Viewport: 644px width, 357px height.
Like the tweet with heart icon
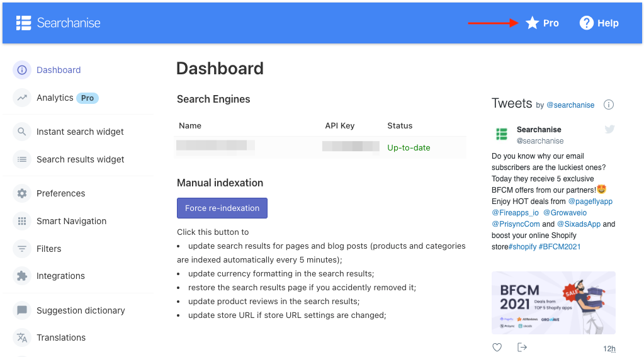tap(497, 348)
